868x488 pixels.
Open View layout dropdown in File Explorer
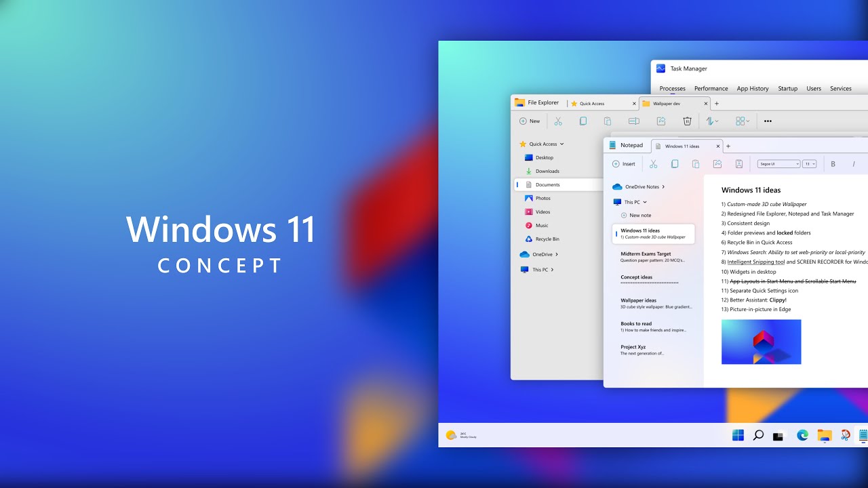pos(743,121)
